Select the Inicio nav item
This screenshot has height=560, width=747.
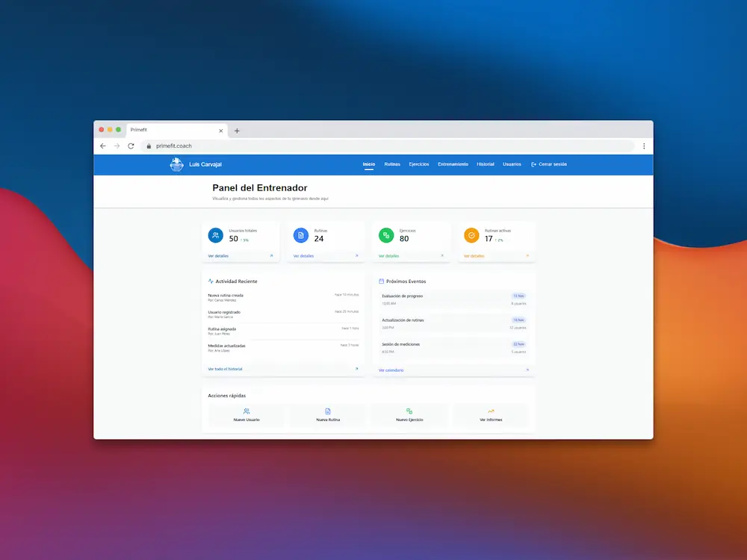(x=369, y=164)
